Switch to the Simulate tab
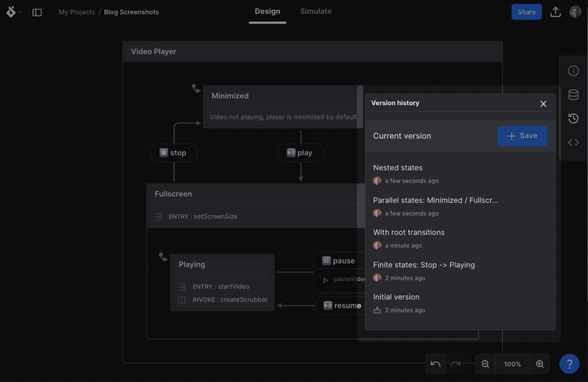The image size is (588, 382). pos(316,11)
